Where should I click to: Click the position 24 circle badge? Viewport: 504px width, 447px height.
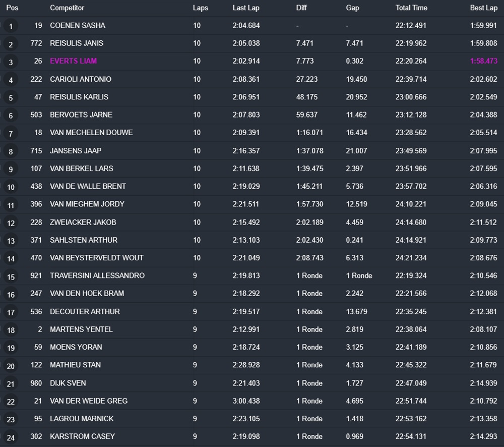click(x=11, y=437)
